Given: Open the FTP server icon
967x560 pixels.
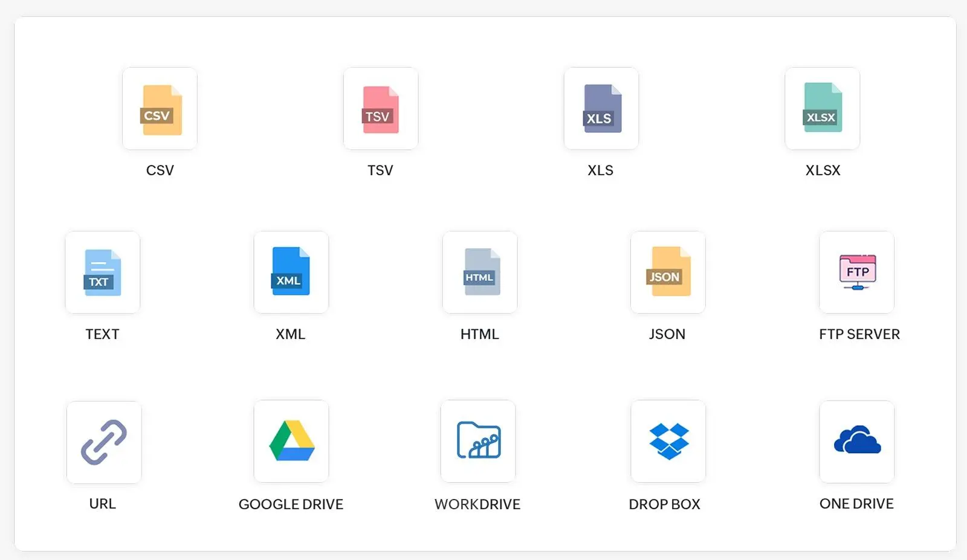Looking at the screenshot, I should click(x=857, y=272).
